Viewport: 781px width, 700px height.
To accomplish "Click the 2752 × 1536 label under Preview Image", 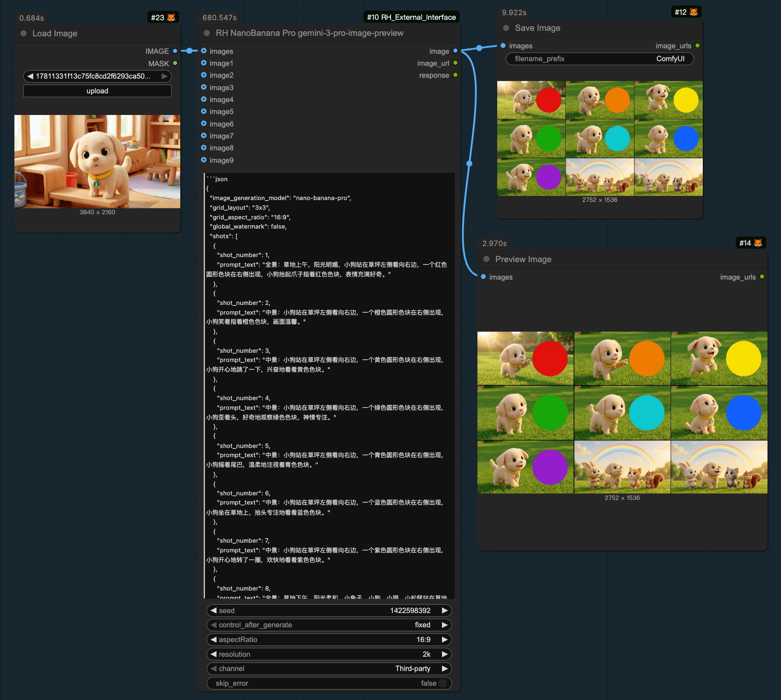I will click(x=622, y=498).
